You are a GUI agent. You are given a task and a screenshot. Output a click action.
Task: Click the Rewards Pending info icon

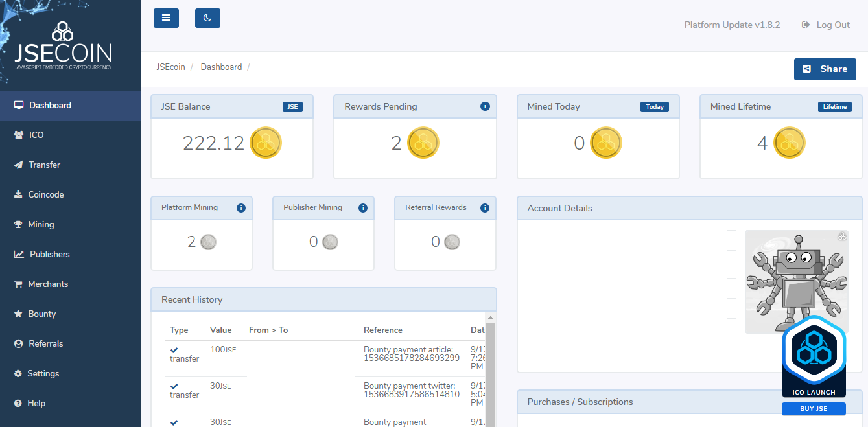point(485,106)
